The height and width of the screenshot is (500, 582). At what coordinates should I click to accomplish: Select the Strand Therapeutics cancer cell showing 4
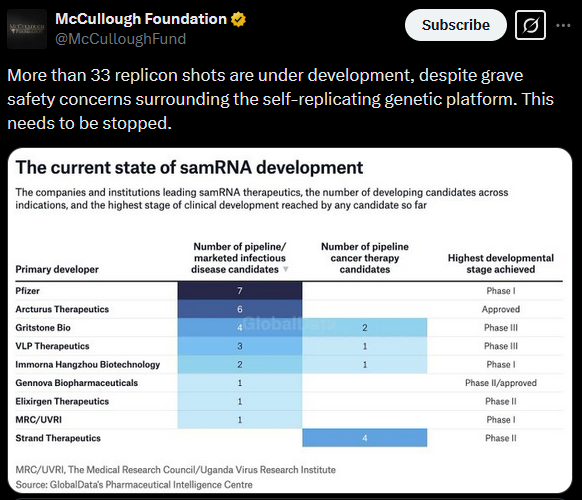[x=364, y=438]
